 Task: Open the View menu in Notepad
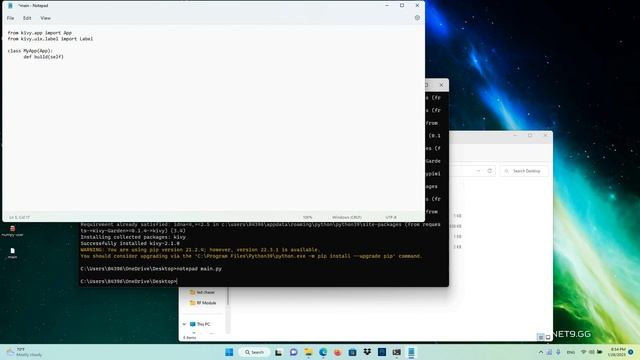[x=45, y=18]
